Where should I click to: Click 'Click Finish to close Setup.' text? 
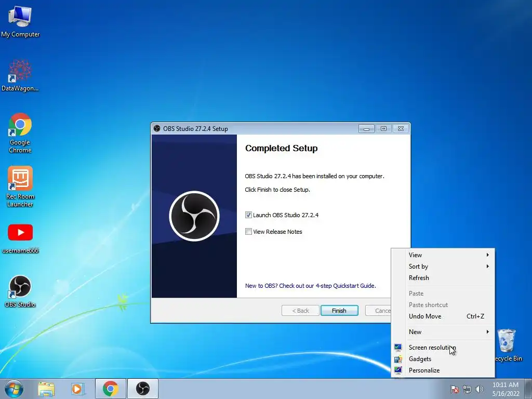click(277, 190)
